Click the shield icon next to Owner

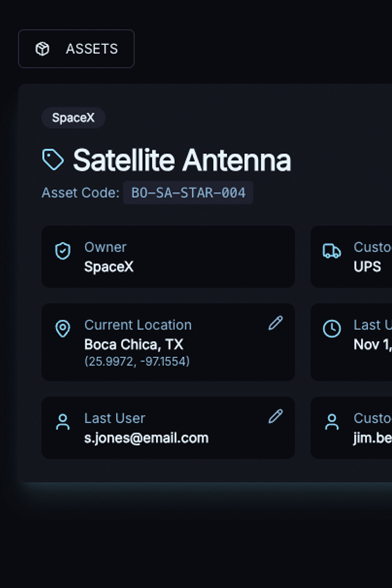(x=63, y=251)
